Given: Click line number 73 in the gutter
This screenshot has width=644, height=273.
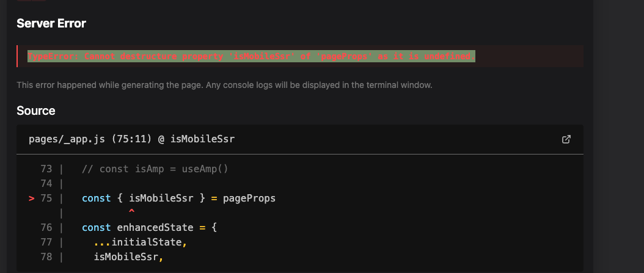Looking at the screenshot, I should (46, 169).
